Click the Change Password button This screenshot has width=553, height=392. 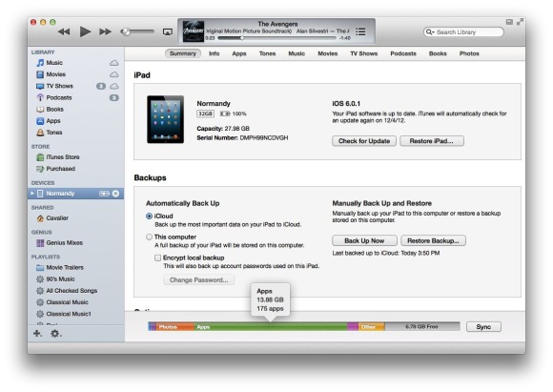[x=198, y=280]
